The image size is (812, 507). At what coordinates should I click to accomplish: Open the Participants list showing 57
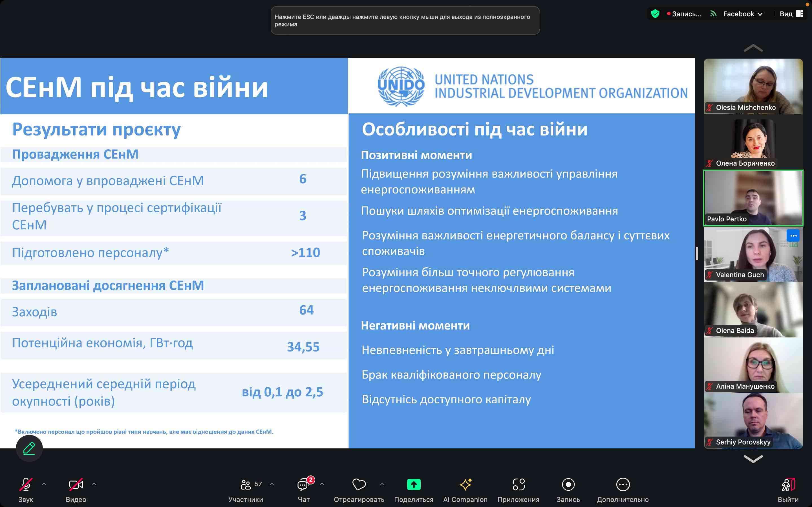pyautogui.click(x=246, y=484)
